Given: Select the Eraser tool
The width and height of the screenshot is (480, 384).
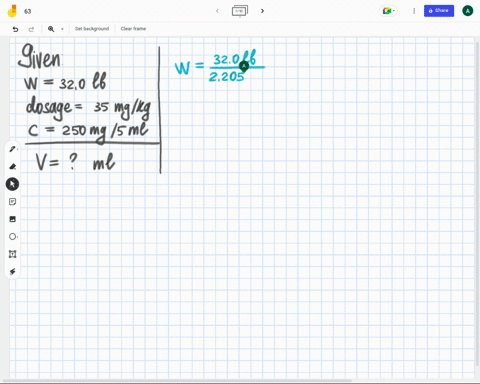Looking at the screenshot, I should 13,167.
